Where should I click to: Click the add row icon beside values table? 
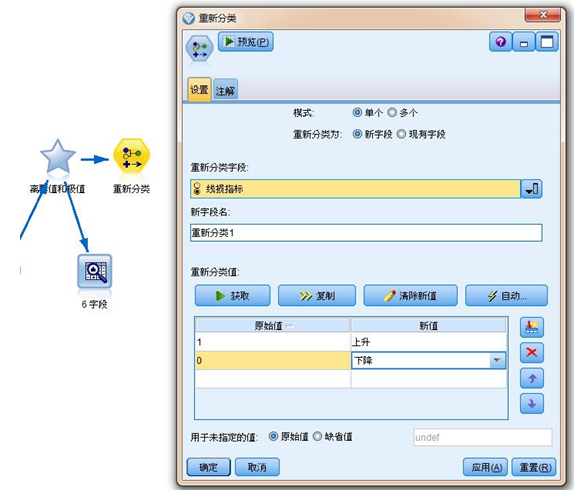(532, 327)
